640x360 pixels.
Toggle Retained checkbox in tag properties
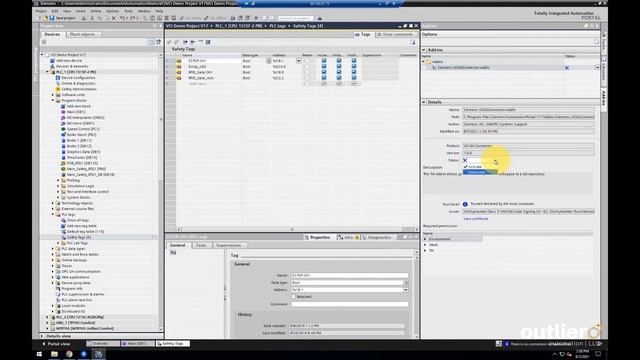(x=293, y=297)
